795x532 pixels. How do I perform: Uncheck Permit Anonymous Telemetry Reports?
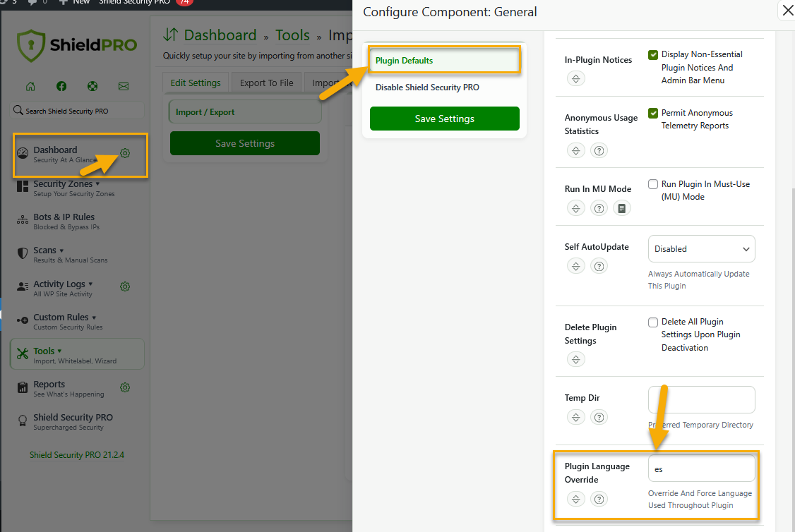(653, 114)
